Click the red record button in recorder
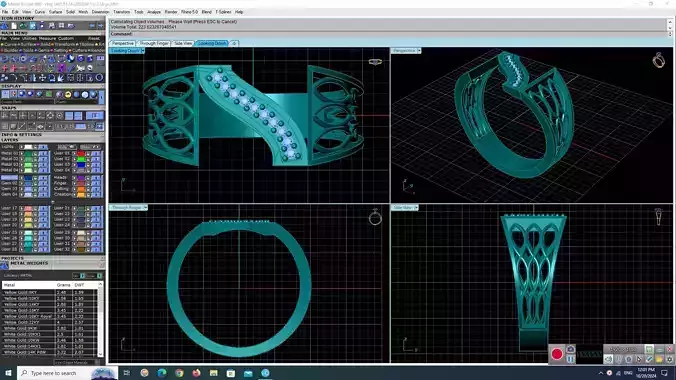The image size is (676, 380). tap(557, 354)
